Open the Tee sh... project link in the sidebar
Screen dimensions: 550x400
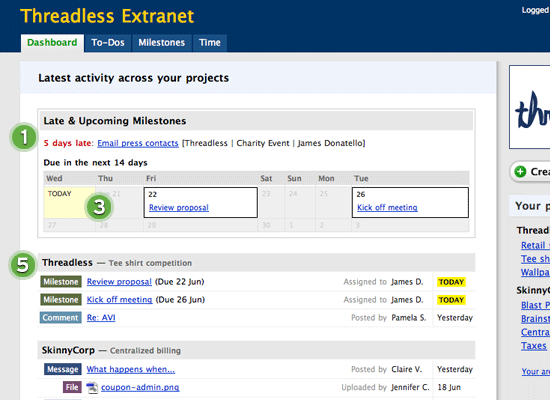535,259
